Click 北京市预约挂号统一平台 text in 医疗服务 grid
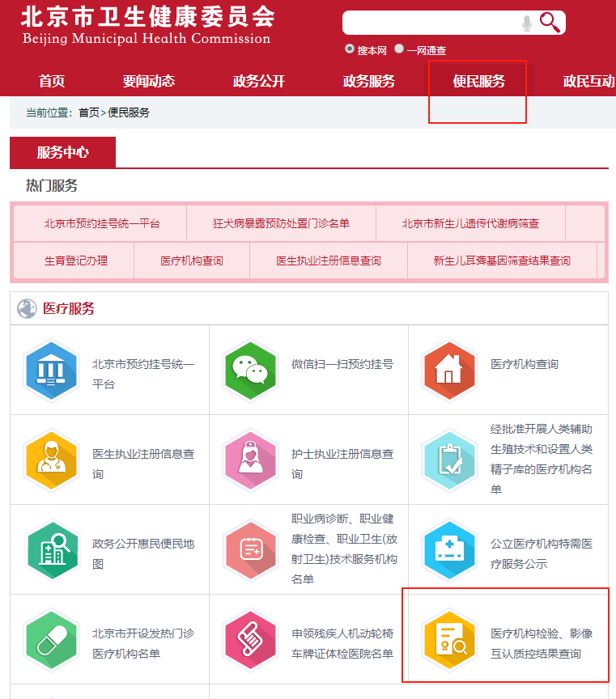The image size is (616, 699). [143, 374]
